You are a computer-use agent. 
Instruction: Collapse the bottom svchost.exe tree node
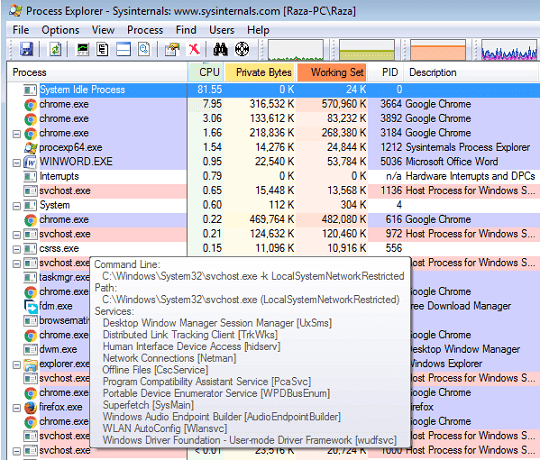click(17, 451)
